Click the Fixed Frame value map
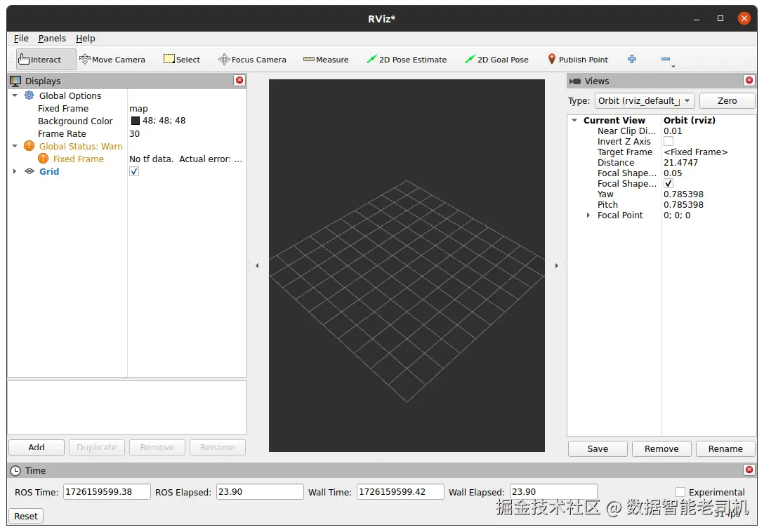This screenshot has height=532, width=764. point(138,108)
